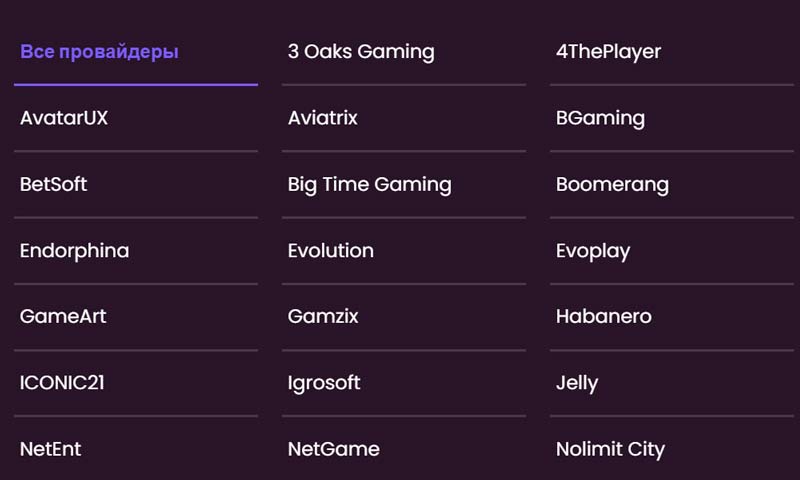Open the ICONIC21 provider
Image resolution: width=800 pixels, height=480 pixels.
point(63,382)
